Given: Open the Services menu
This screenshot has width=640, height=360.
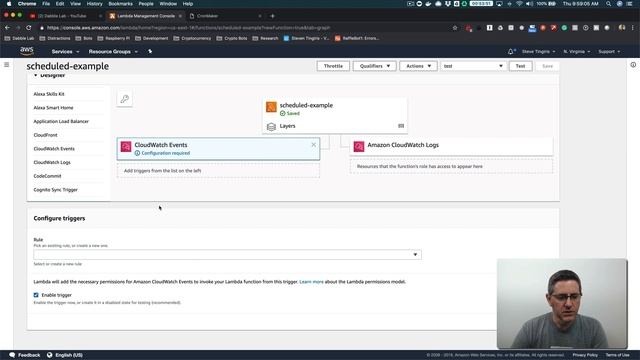Looking at the screenshot, I should tap(65, 51).
